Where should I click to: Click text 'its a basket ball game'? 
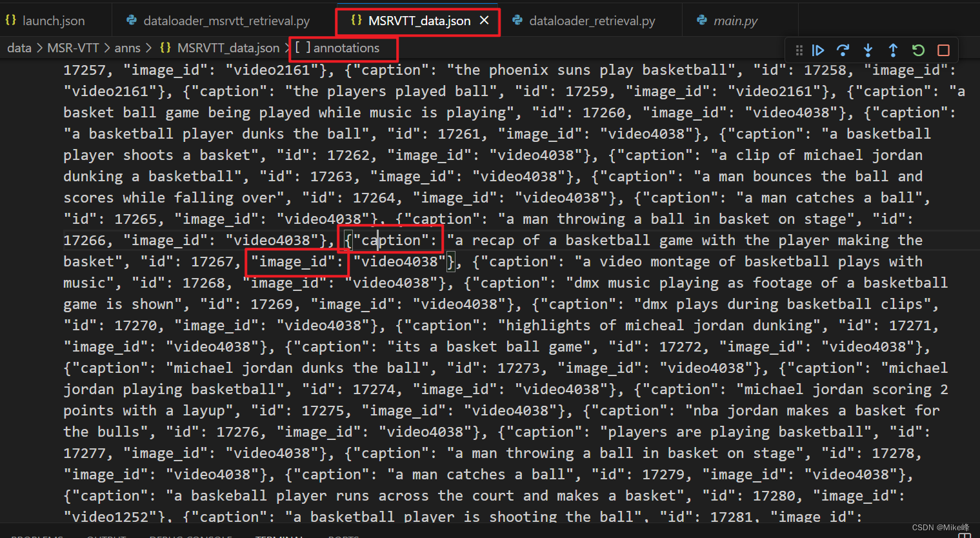tap(489, 346)
